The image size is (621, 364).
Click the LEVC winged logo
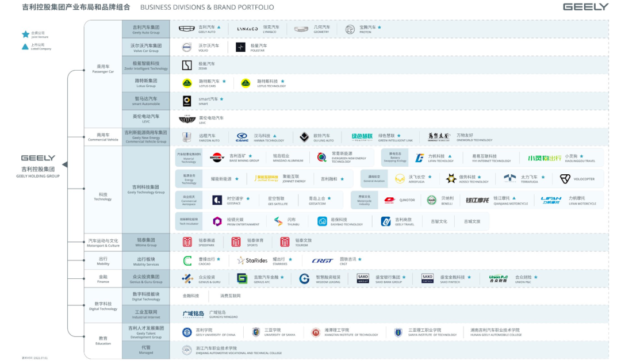187,119
